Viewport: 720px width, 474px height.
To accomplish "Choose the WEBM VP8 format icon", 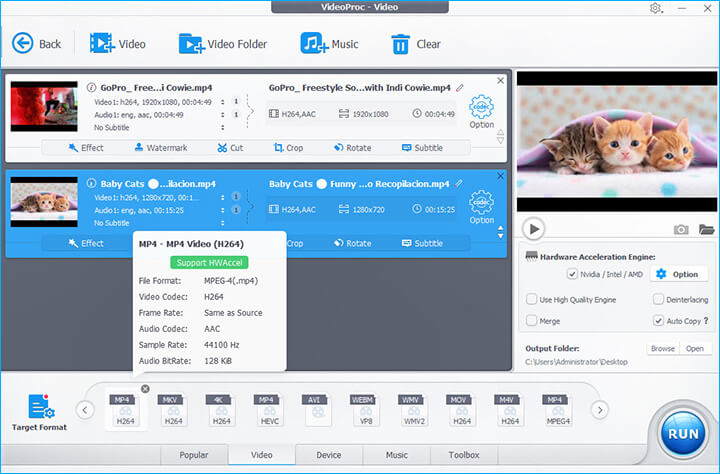I will pos(365,410).
